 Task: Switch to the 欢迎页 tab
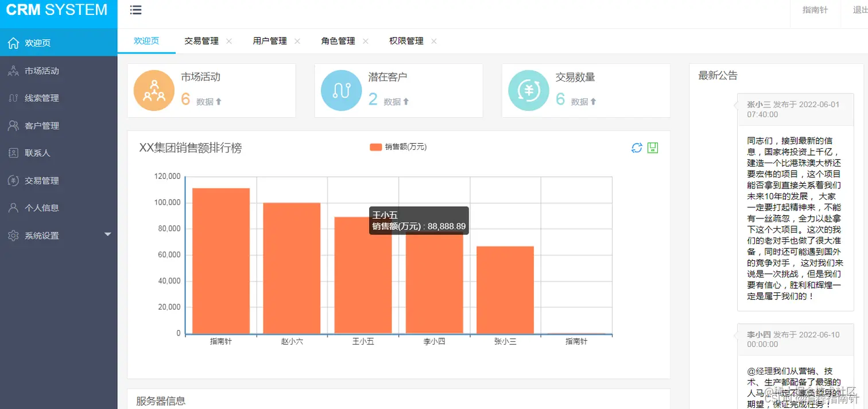pyautogui.click(x=146, y=41)
